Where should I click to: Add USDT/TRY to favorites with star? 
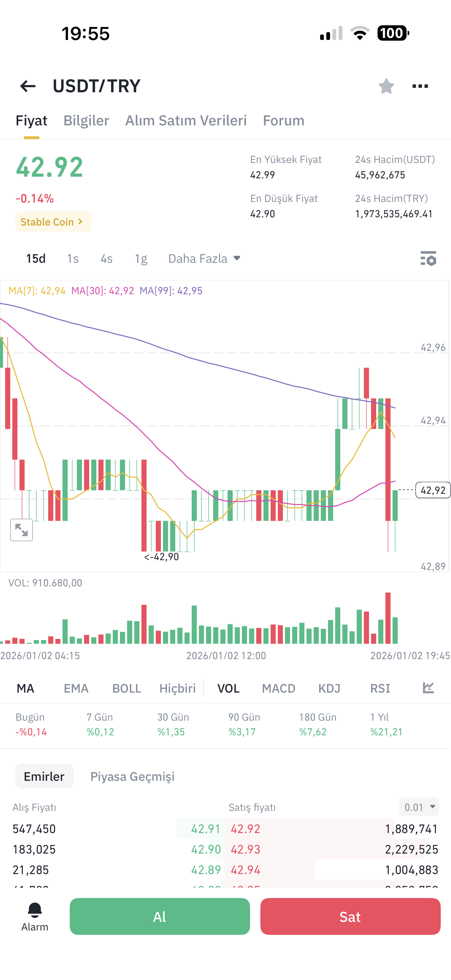(x=386, y=86)
